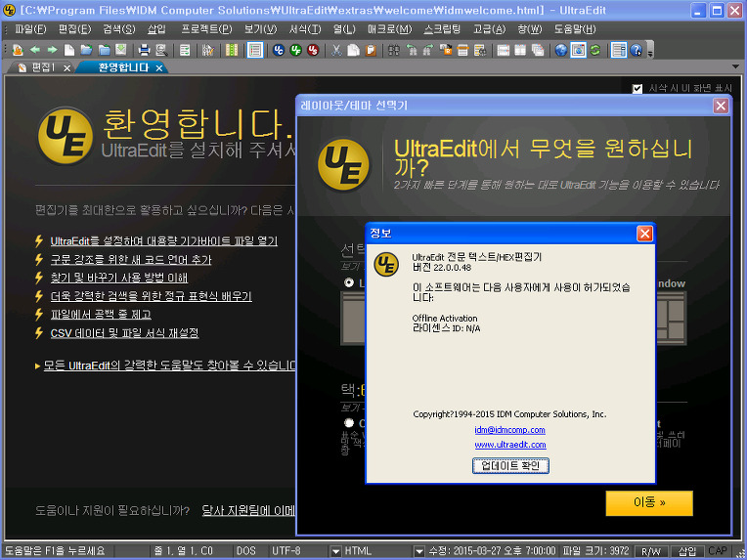747x560 pixels.
Task: Open the 고급(A) menu
Action: click(x=489, y=29)
